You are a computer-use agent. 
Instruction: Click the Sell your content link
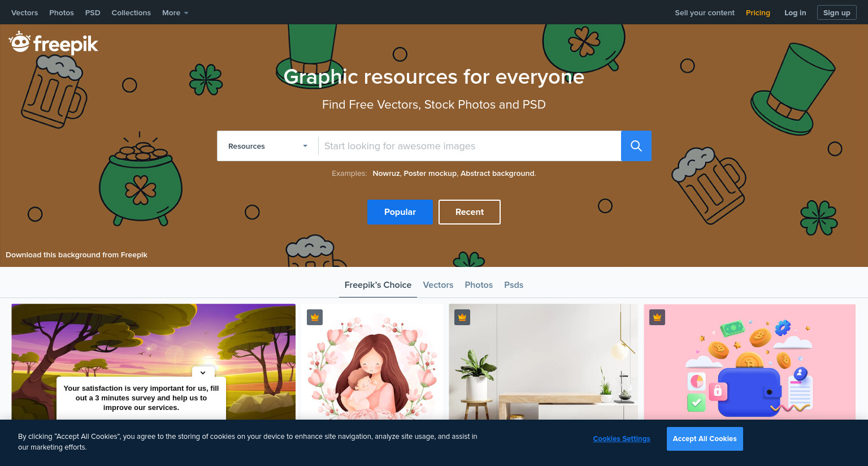click(x=705, y=12)
